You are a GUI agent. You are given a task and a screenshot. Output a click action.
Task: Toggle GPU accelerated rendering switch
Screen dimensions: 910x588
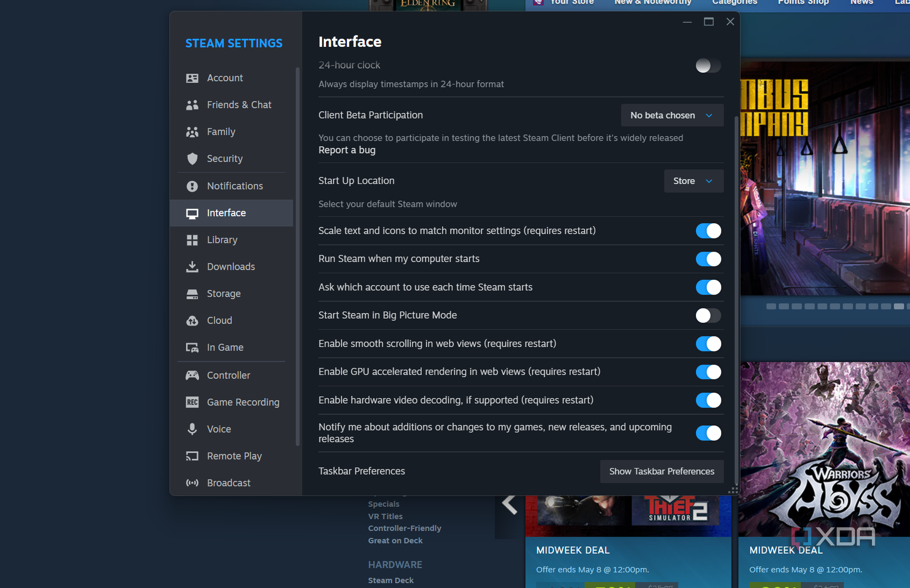pyautogui.click(x=708, y=372)
